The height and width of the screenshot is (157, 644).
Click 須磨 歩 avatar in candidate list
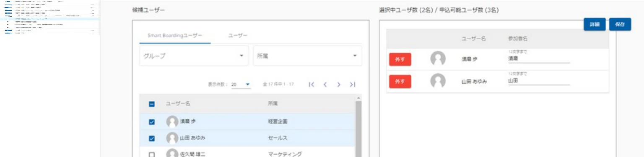click(172, 122)
